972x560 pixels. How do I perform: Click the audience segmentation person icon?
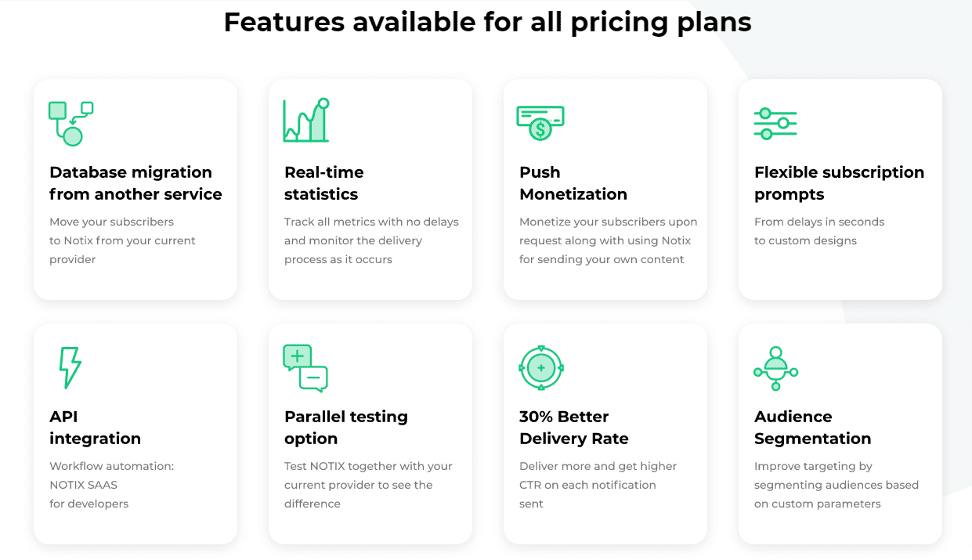775,368
